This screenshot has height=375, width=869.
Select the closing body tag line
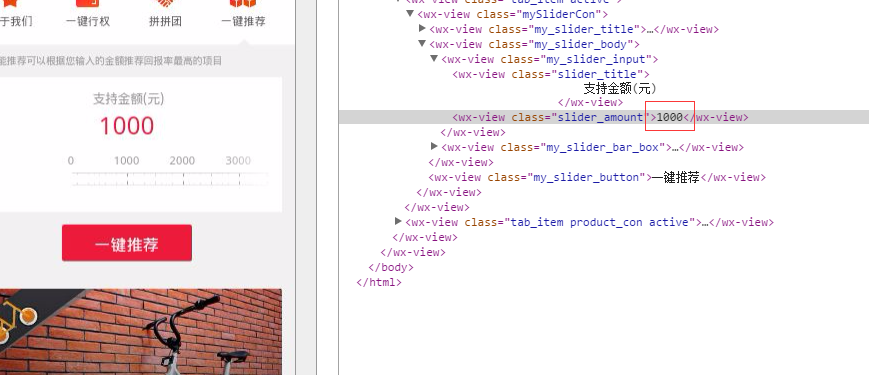point(391,267)
